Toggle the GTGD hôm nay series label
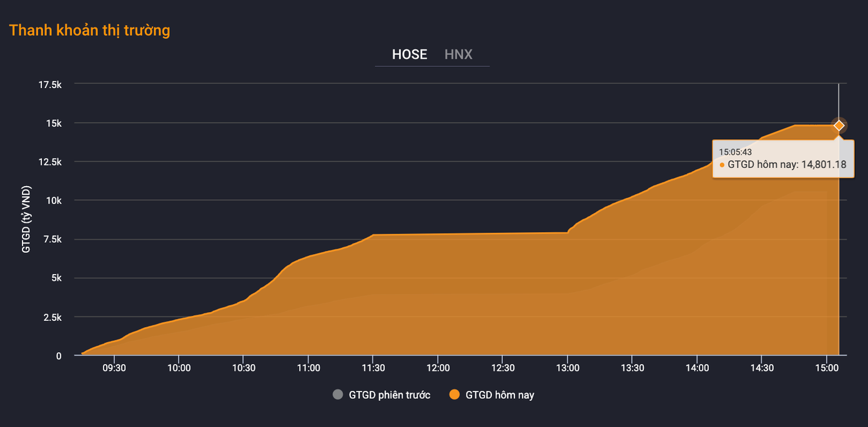This screenshot has width=868, height=427. [x=500, y=395]
